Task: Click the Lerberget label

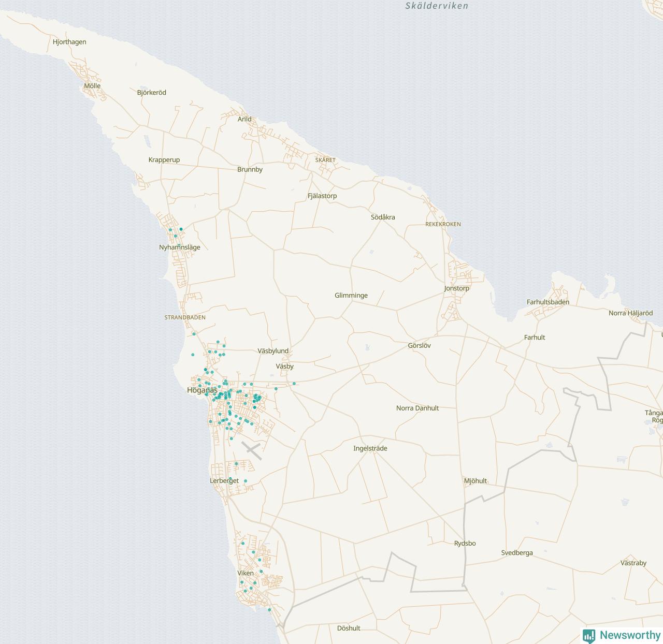Action: 224,481
